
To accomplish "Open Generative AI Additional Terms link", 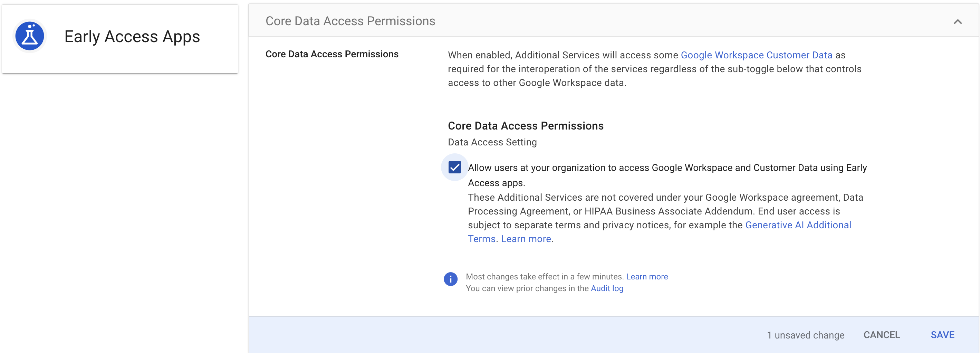I will tap(660, 232).
